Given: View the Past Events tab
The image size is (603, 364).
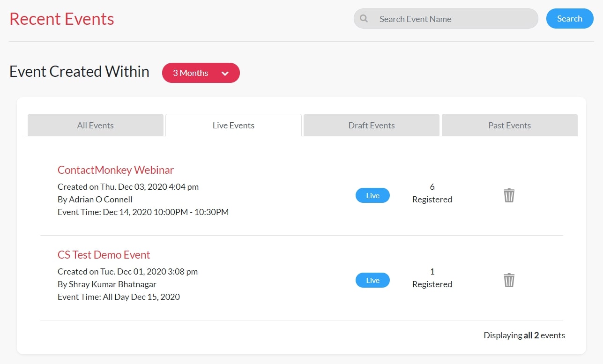Looking at the screenshot, I should [510, 125].
